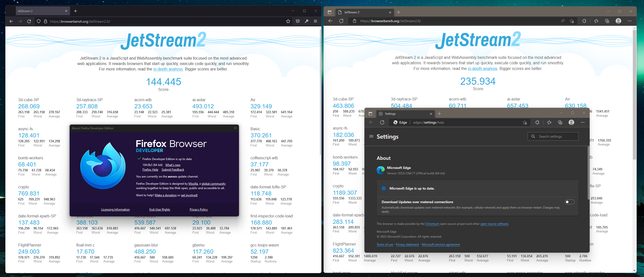Open tab actions menu in Edge JetStream window

(330, 12)
